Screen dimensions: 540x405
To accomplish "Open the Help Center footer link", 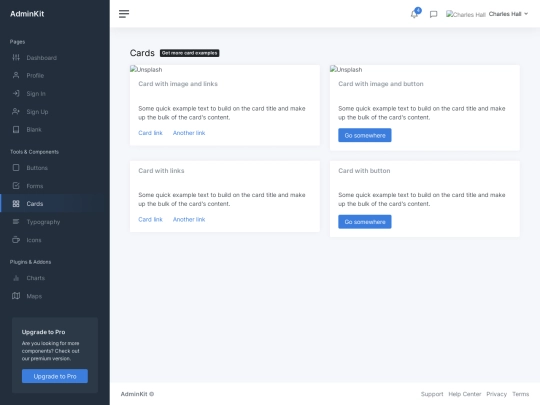I will click(465, 394).
